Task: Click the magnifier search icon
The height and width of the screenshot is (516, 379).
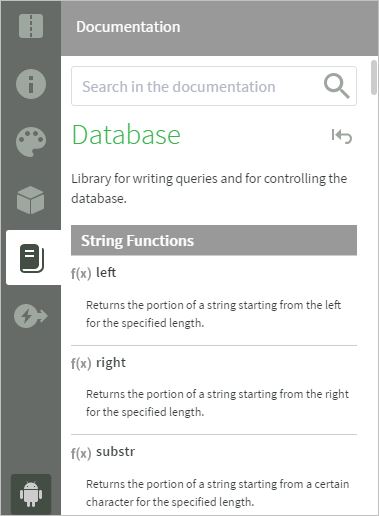Action: (337, 86)
